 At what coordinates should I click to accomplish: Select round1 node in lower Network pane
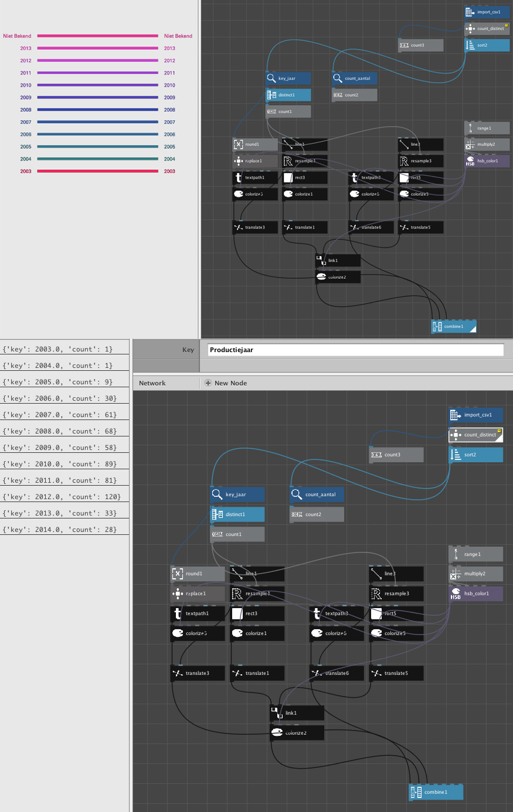(x=198, y=574)
